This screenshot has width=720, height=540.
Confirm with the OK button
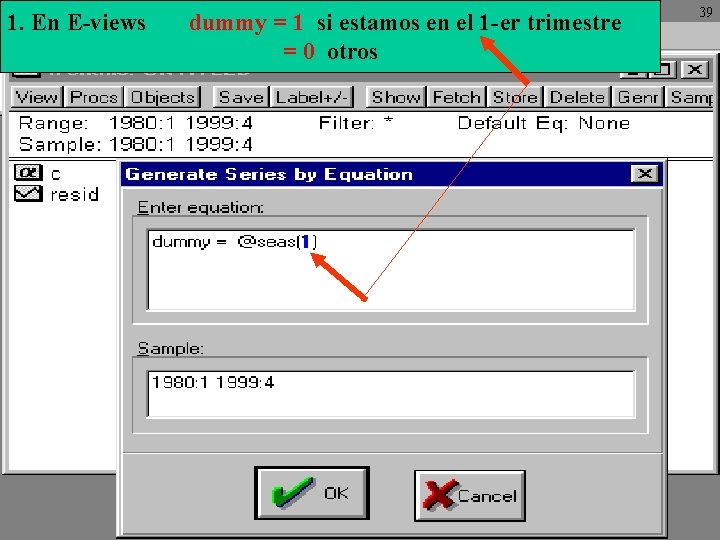pos(312,493)
